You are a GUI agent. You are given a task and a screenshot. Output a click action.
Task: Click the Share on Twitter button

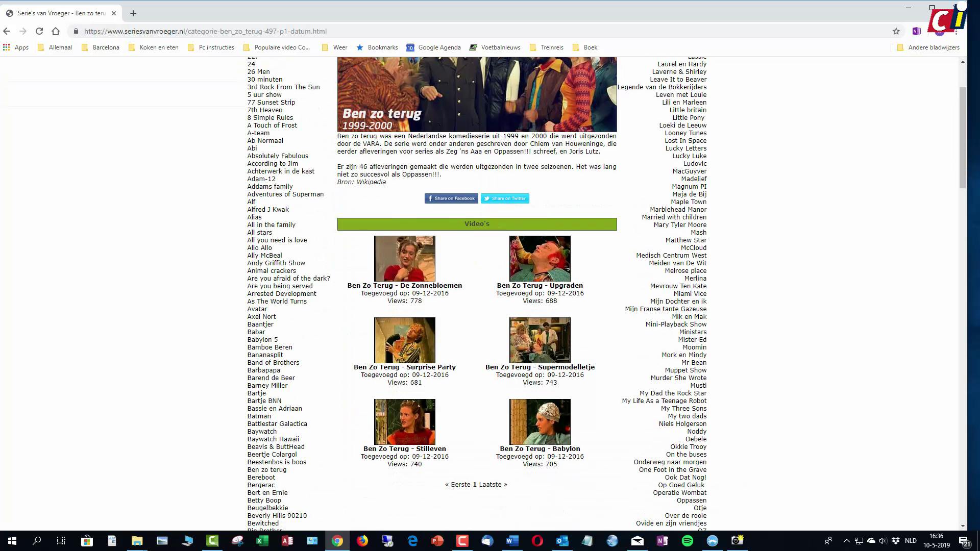pyautogui.click(x=505, y=198)
